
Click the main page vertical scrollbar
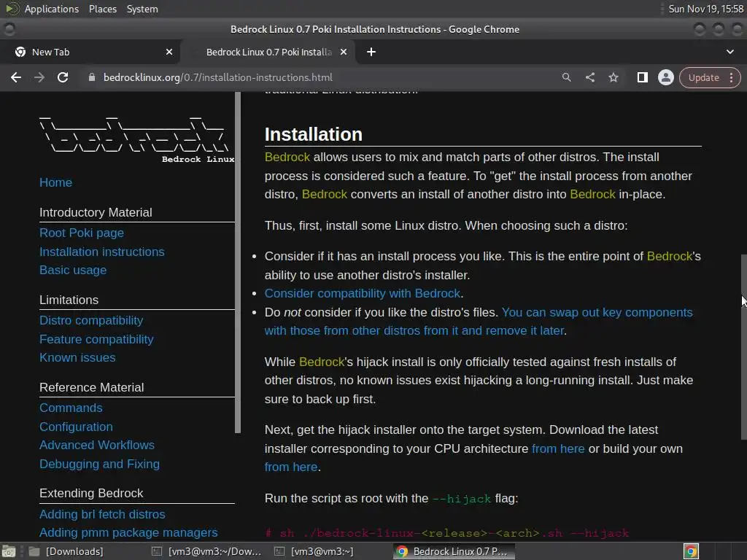(x=743, y=346)
